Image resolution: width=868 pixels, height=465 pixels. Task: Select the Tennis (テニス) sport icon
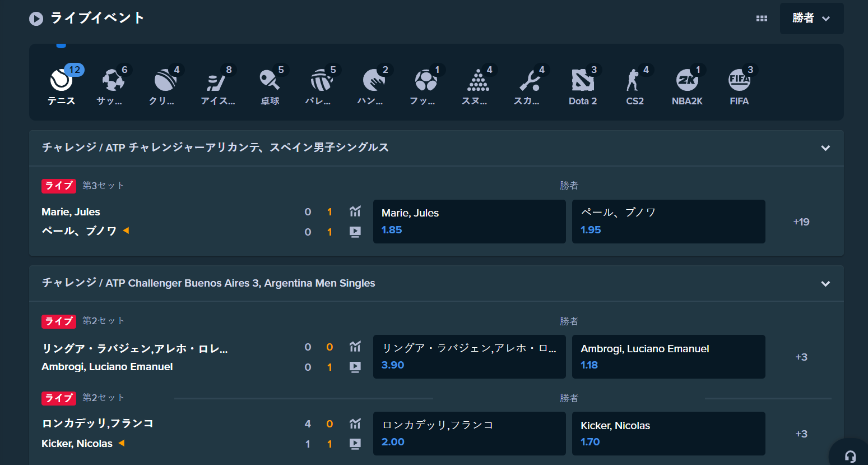point(61,84)
